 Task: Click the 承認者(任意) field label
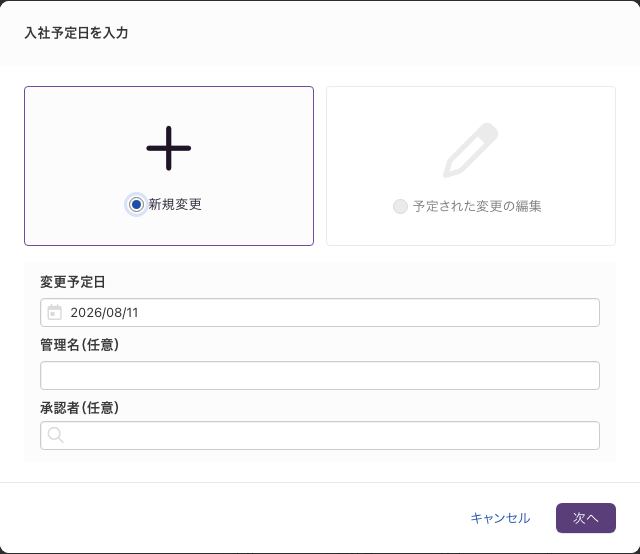[x=80, y=407]
